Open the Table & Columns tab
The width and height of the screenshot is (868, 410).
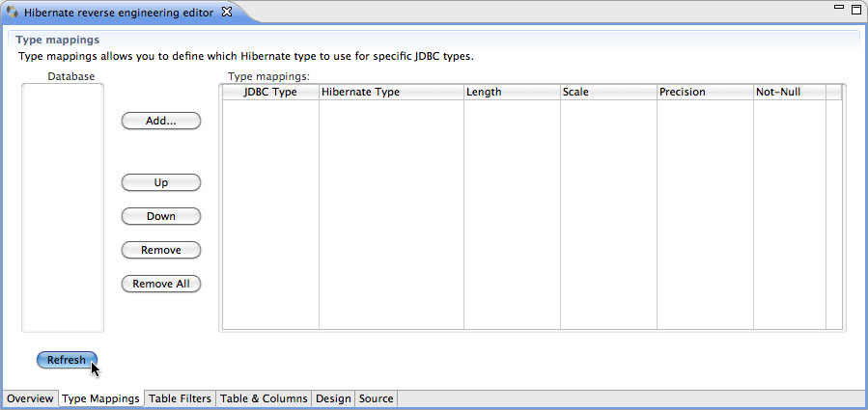pos(264,398)
